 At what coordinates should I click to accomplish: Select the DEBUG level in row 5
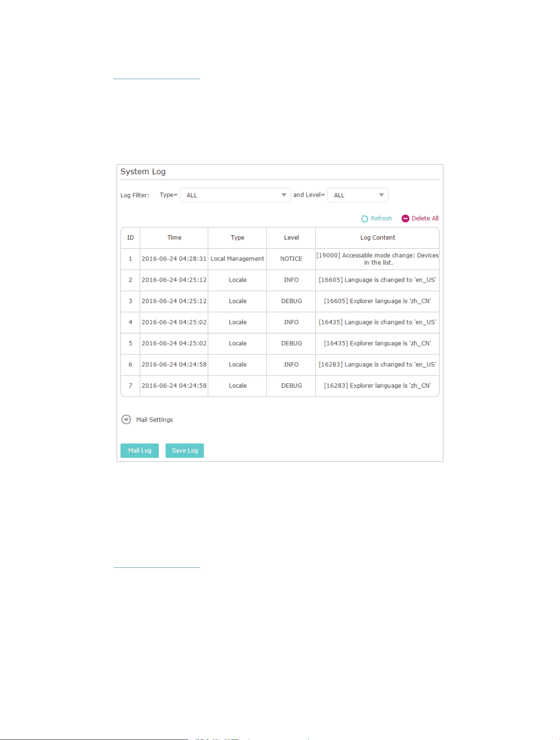click(291, 343)
